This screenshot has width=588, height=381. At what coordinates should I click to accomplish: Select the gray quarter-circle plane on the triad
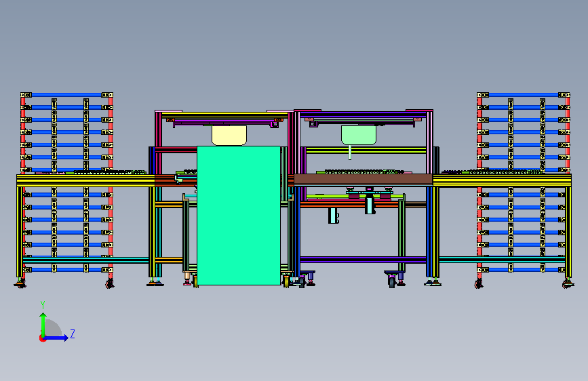[x=53, y=327]
